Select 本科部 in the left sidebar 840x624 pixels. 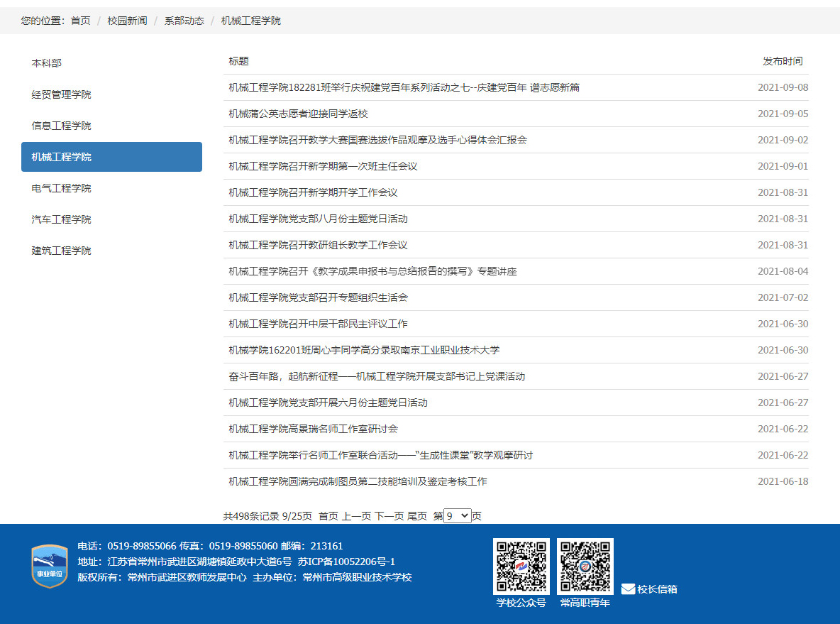47,63
